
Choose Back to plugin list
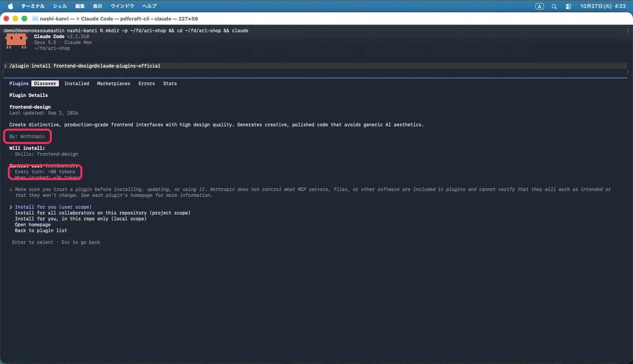click(x=41, y=231)
